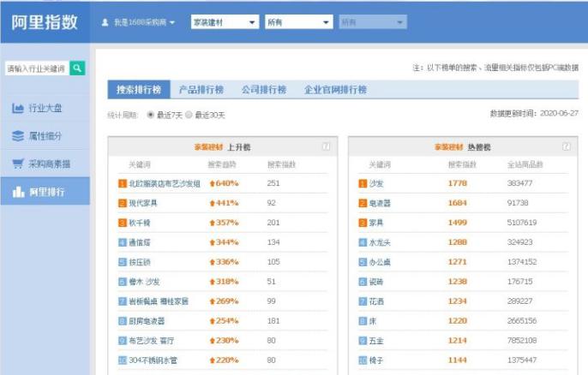This screenshot has height=375, width=588.
Task: Open the disabled third-level dropdown
Action: 373,22
